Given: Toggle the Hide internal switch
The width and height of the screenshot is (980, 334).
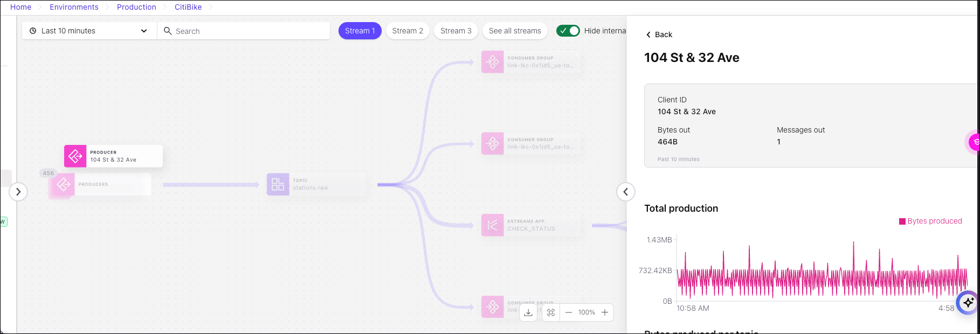Looking at the screenshot, I should tap(568, 31).
